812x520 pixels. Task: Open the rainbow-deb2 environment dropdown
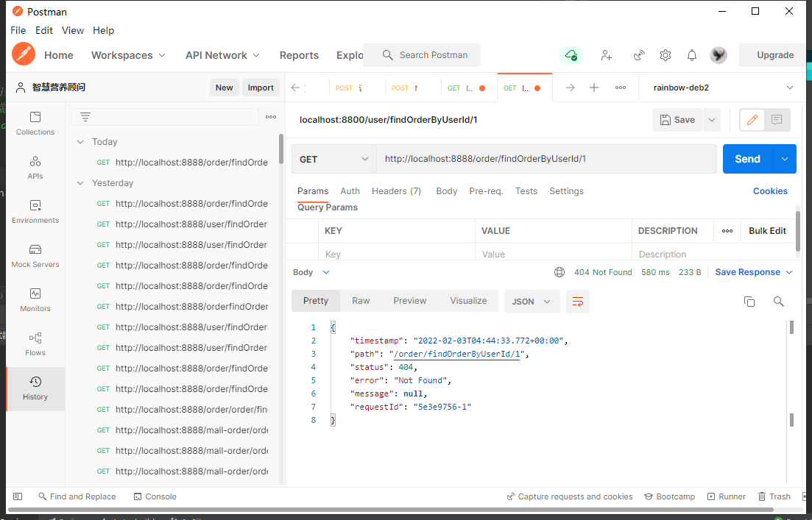723,88
